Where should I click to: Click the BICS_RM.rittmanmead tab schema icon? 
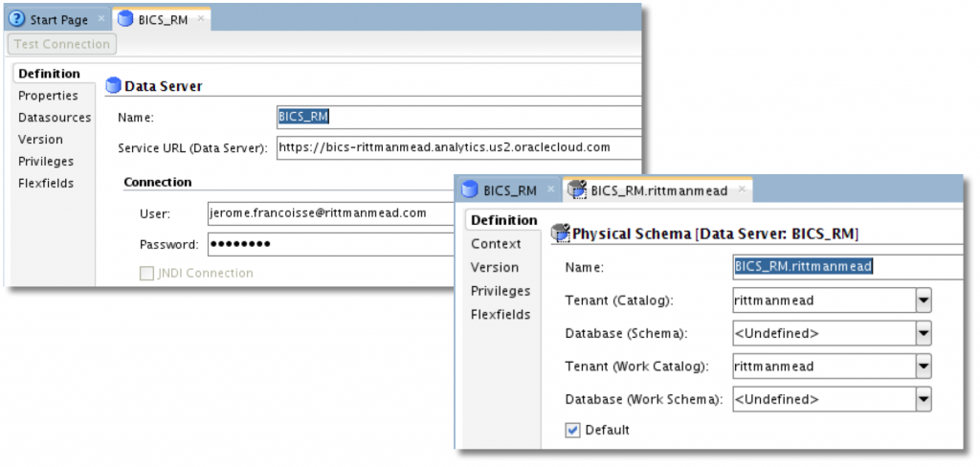point(577,189)
